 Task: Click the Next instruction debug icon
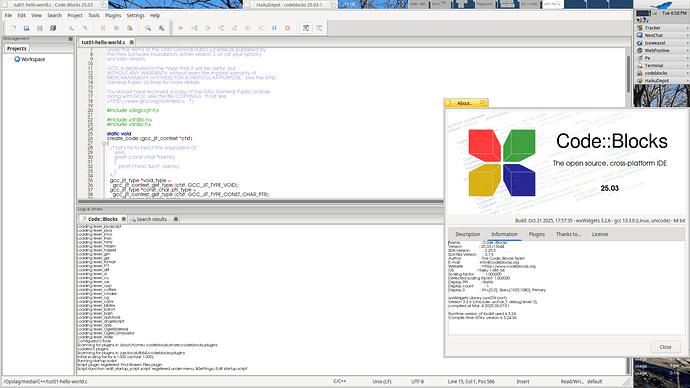(248, 28)
